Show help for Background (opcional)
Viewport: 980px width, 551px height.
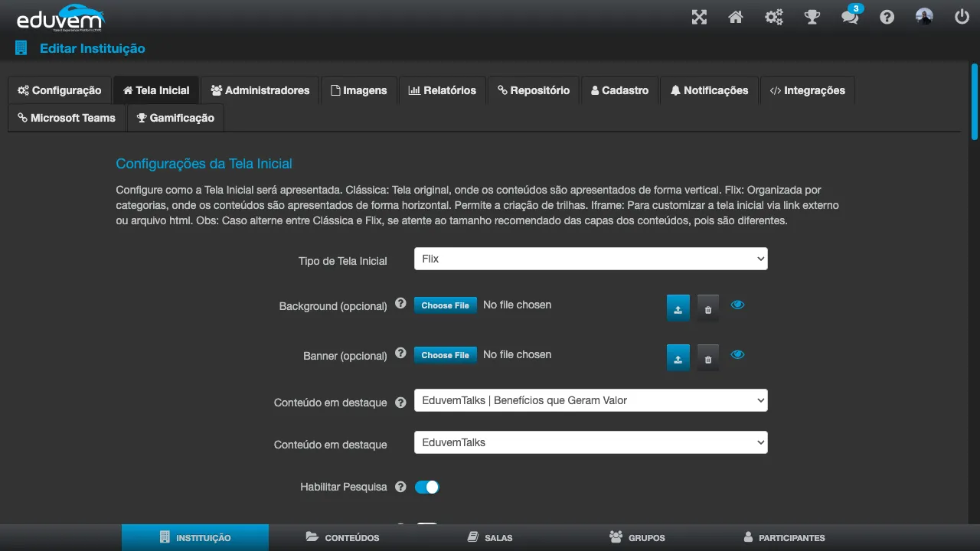400,303
